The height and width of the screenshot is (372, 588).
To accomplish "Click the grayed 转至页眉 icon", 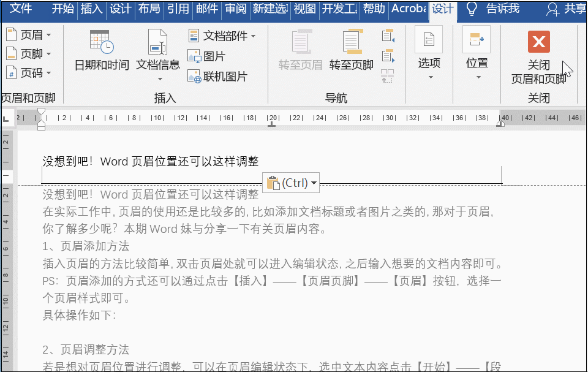I will [301, 41].
